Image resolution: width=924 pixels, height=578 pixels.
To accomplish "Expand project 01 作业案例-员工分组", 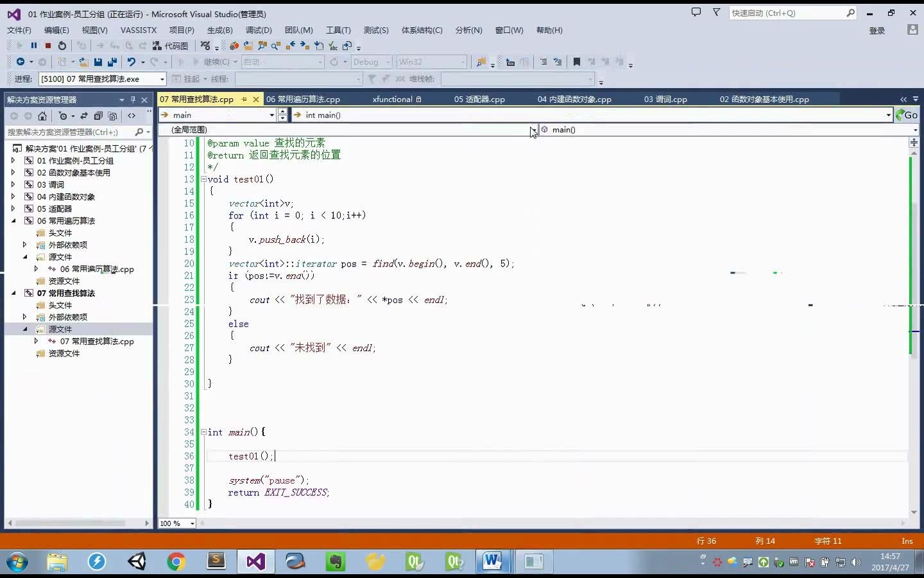I will [13, 161].
